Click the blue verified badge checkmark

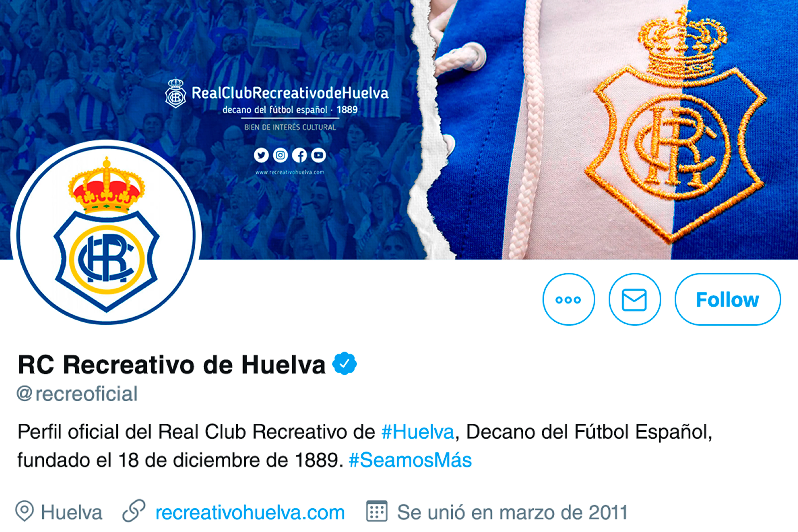point(344,363)
